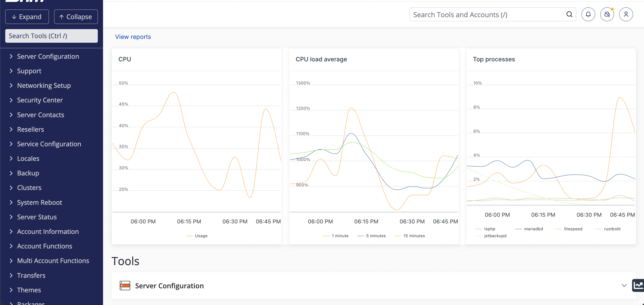Click the cloud-off status icon
Viewport: 644px width, 305px height.
607,14
